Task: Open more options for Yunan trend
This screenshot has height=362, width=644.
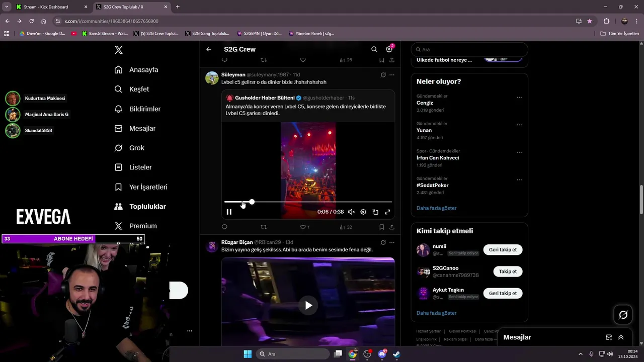Action: tap(519, 125)
